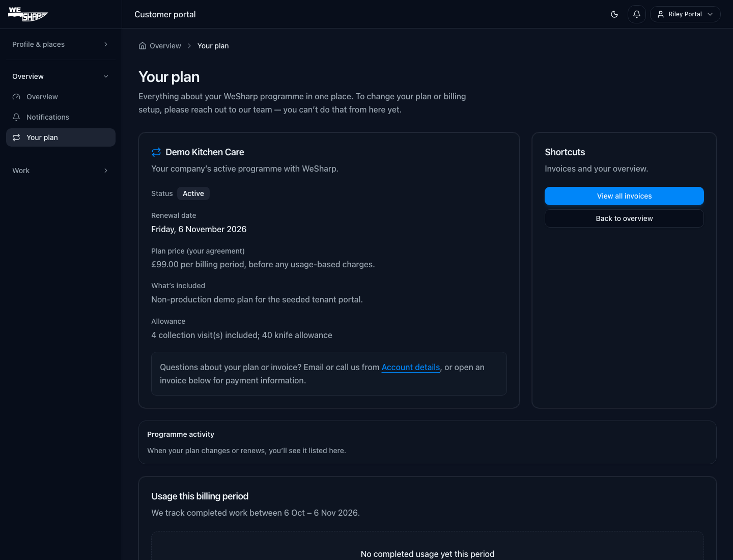Click the breadcrumb home icon
This screenshot has width=733, height=560.
143,46
